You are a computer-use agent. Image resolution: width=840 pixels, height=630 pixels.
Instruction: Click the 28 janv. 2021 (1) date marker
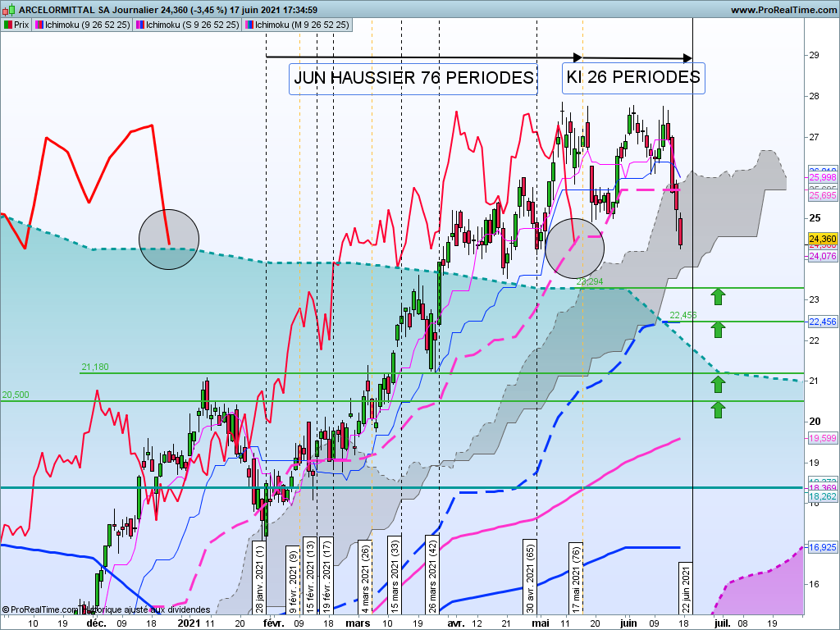click(259, 577)
